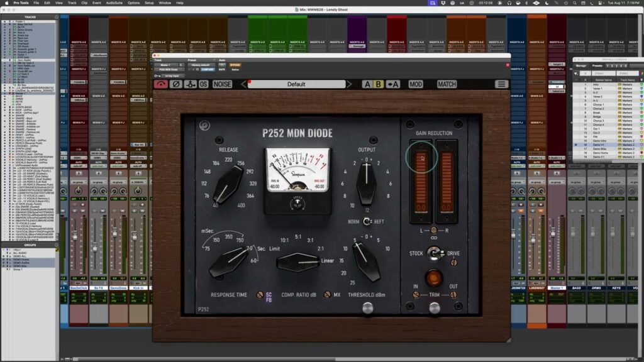Click the SAFE automation button
This screenshot has height=362, width=644.
tap(222, 69)
